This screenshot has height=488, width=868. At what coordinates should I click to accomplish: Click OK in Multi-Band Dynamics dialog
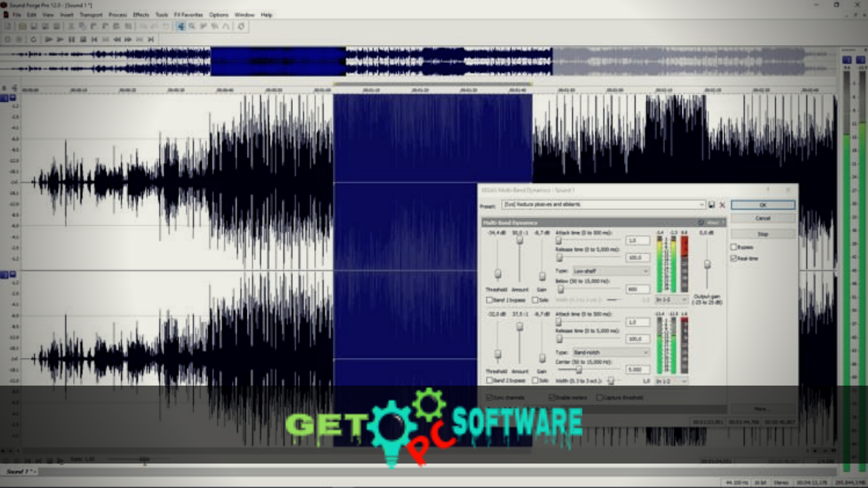(x=763, y=205)
